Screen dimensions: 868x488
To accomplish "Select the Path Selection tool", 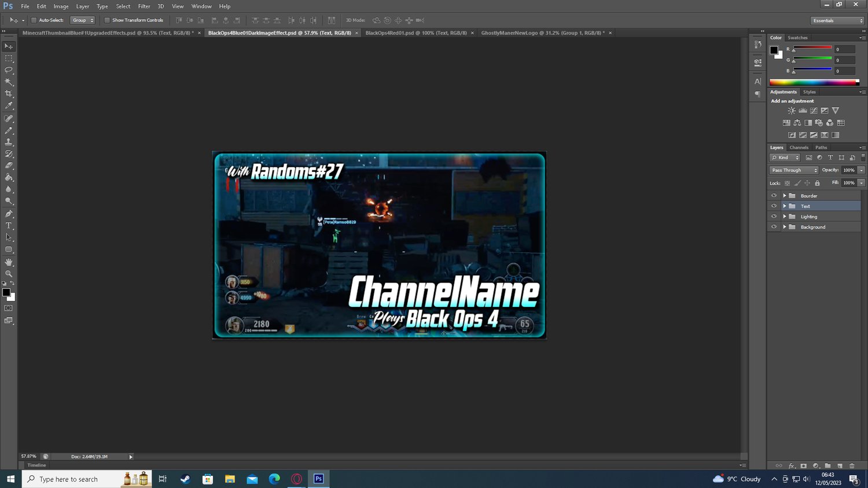I will [x=9, y=238].
